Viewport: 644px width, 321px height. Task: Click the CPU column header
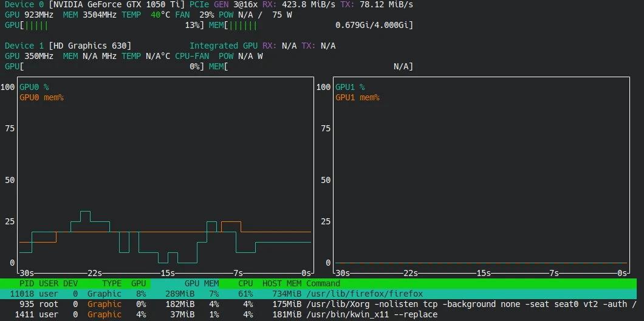tap(245, 283)
